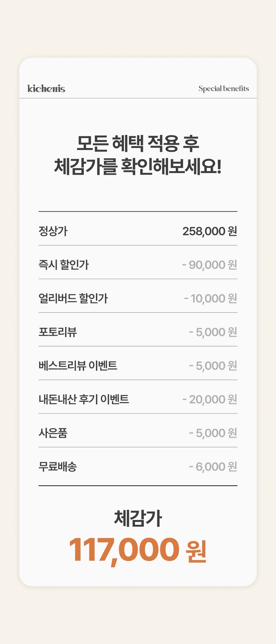Click the - 90,000 원 discount amount
This screenshot has height=644, width=276.
pos(209,265)
